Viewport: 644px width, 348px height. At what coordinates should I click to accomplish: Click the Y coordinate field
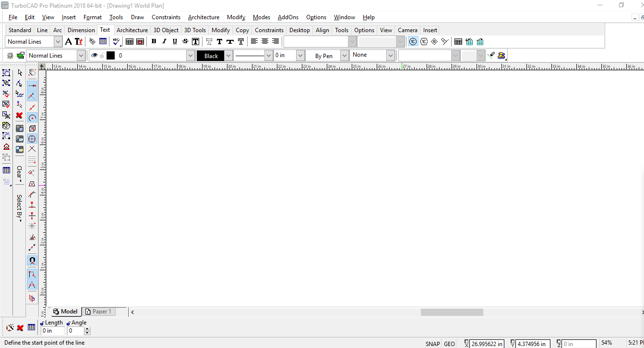533,344
